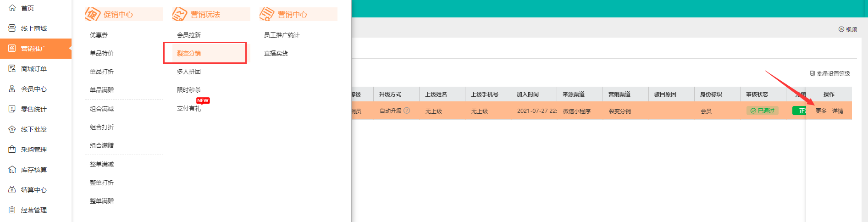This screenshot has width=868, height=222.
Task: Click batch set level (批量设置等级) button
Action: point(830,74)
